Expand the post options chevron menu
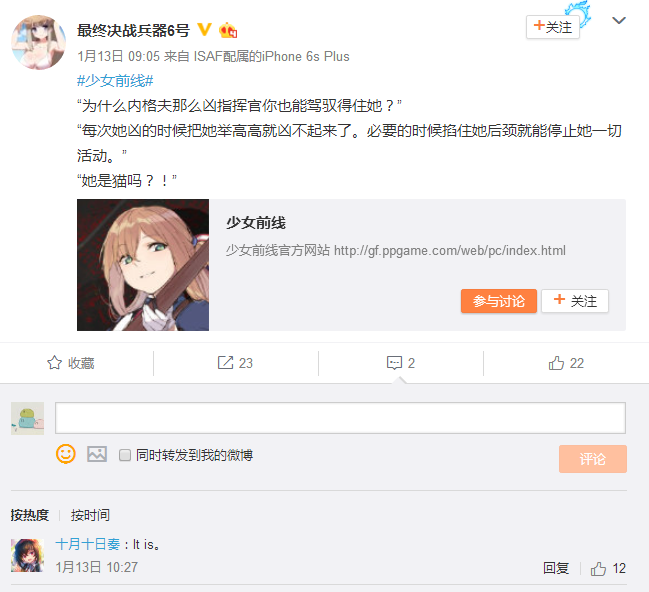The image size is (649, 592). (619, 20)
